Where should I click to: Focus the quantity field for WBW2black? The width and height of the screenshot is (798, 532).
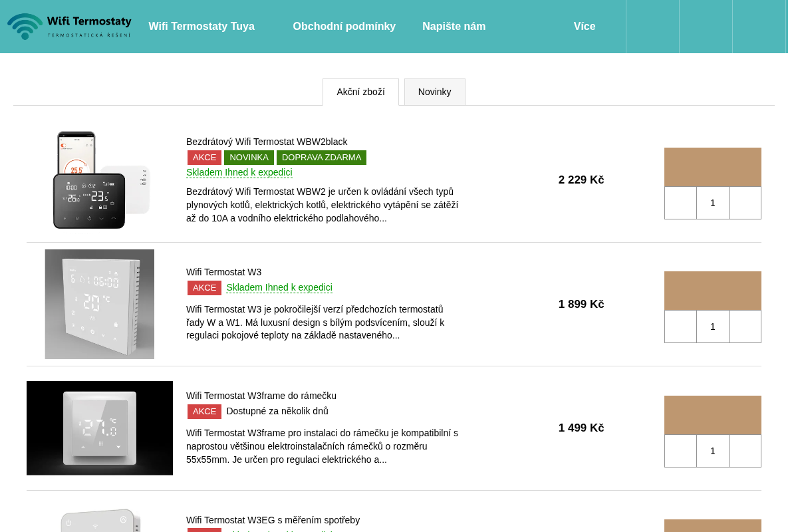(713, 203)
